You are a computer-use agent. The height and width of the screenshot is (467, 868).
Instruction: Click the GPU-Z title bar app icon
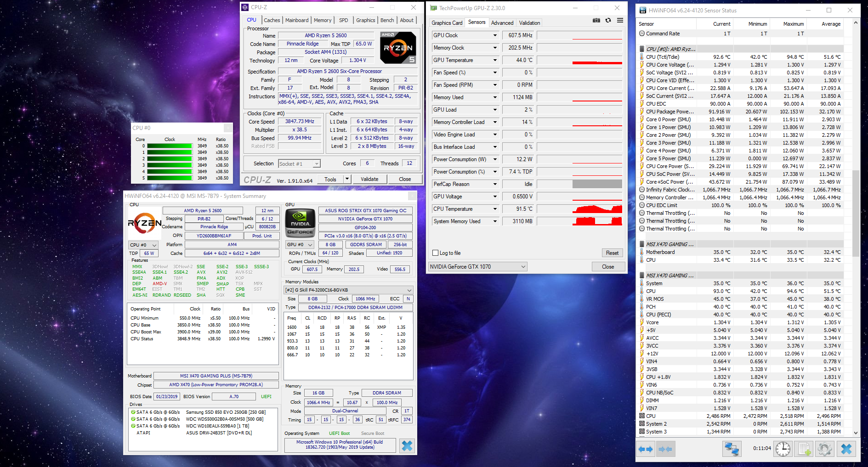pyautogui.click(x=433, y=8)
